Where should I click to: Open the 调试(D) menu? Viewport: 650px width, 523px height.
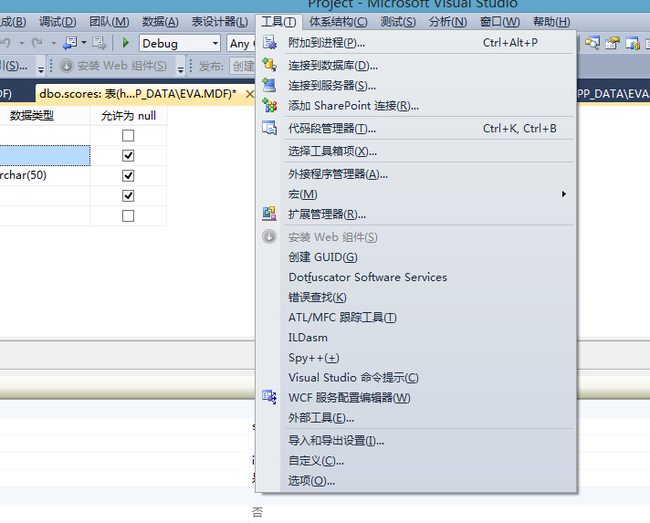58,22
